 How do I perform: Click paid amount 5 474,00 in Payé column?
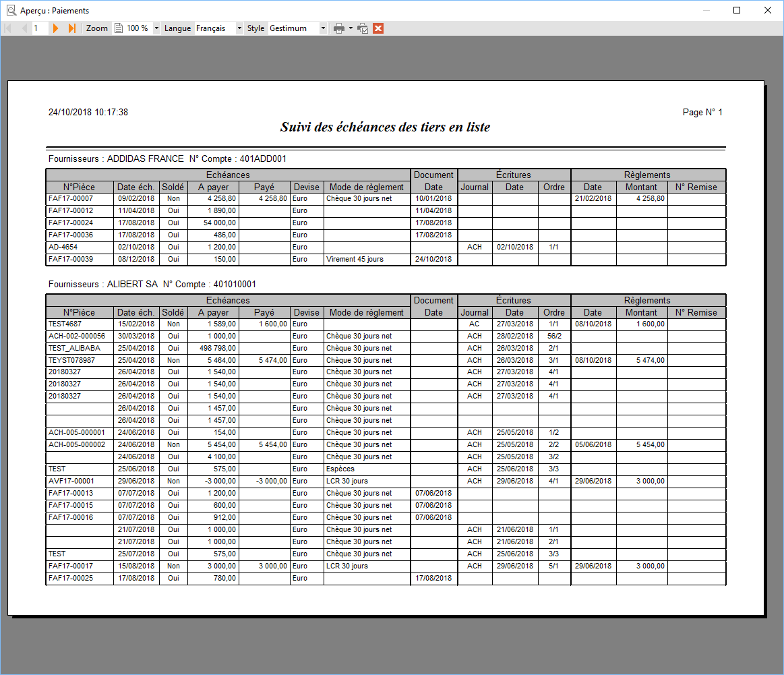pyautogui.click(x=264, y=360)
